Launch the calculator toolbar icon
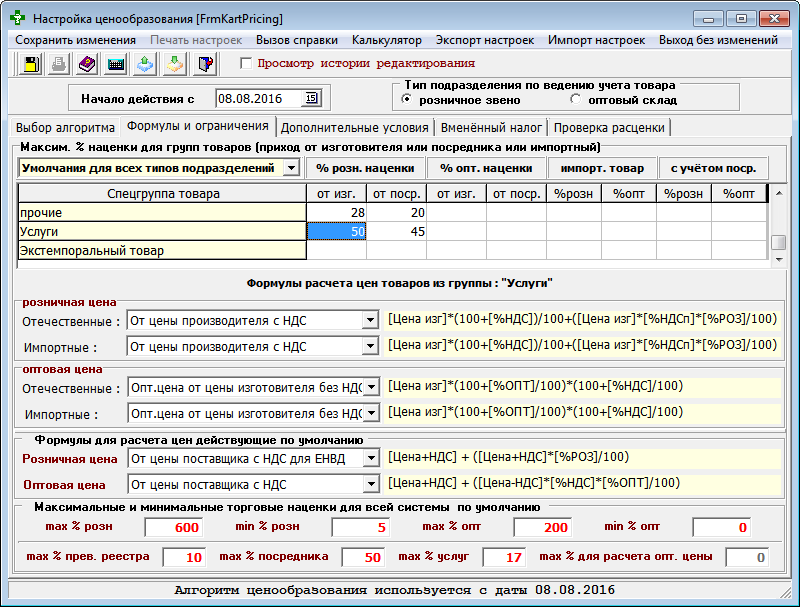Screen dimensions: 800x607 coord(117,64)
